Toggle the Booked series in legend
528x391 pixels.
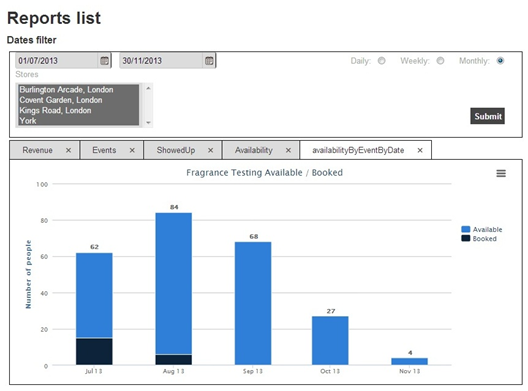click(479, 238)
